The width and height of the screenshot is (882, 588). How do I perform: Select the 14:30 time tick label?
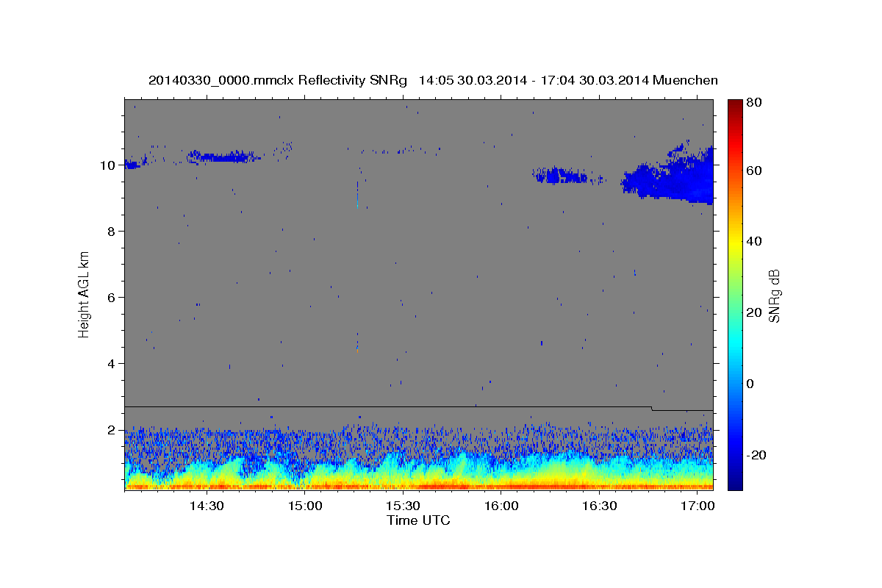(x=207, y=506)
